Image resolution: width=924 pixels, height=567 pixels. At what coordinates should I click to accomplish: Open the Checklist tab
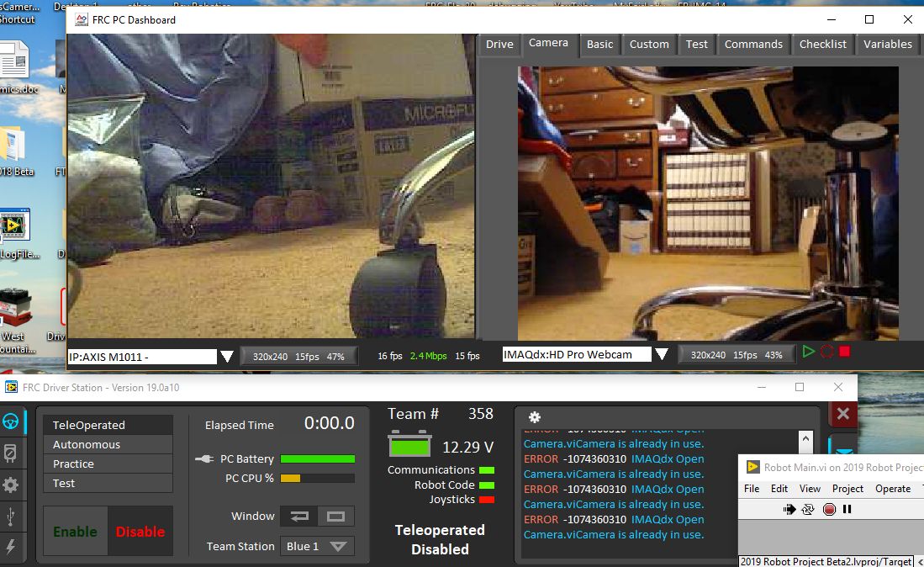click(822, 45)
